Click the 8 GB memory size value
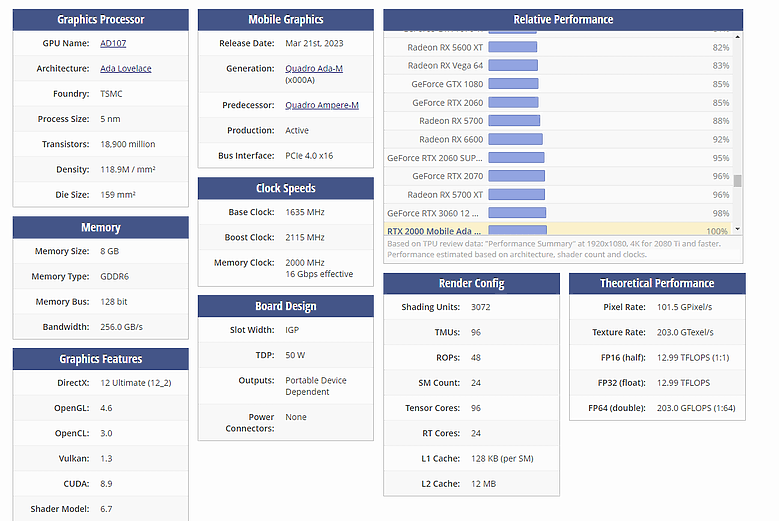 tap(109, 251)
